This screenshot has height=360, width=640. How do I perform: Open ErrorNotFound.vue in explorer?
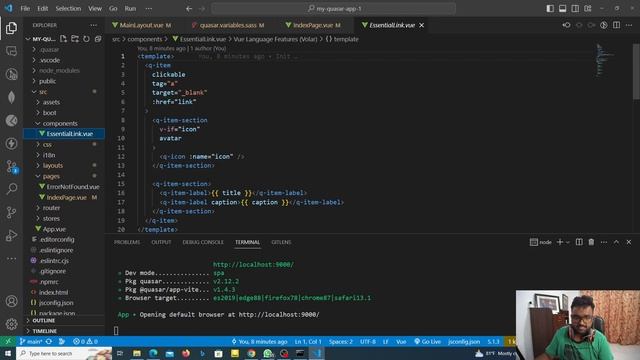click(x=73, y=187)
